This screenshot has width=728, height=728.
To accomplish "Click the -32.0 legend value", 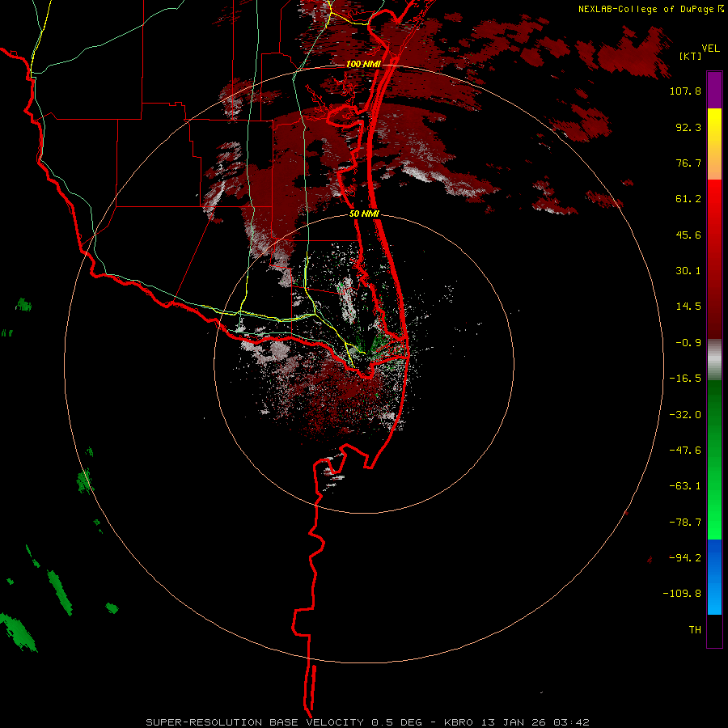I will click(x=685, y=415).
